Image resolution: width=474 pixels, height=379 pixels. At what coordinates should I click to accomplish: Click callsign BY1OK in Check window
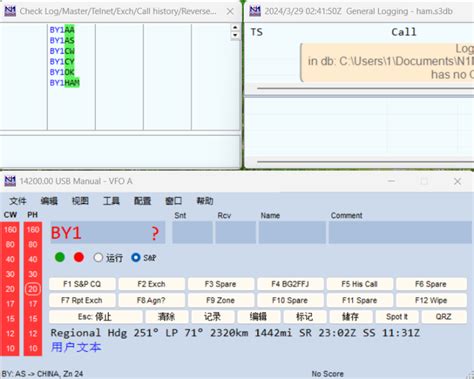(x=62, y=72)
